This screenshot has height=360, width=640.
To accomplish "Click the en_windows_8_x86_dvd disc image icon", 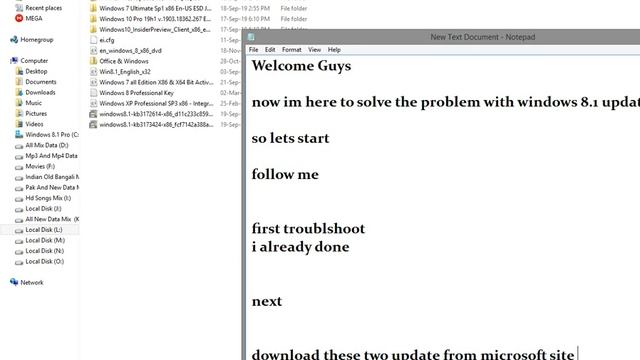I will tap(93, 51).
